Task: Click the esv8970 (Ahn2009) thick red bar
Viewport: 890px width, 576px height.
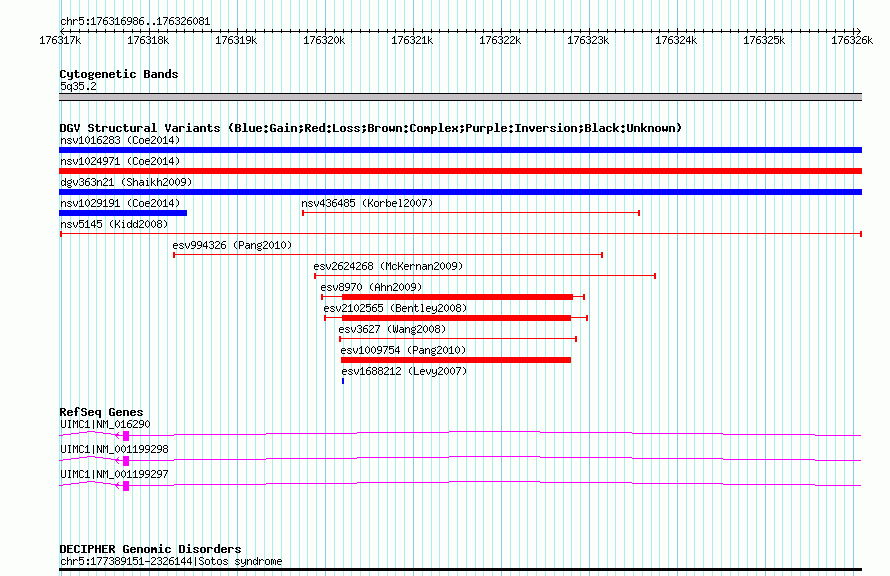Action: click(457, 297)
